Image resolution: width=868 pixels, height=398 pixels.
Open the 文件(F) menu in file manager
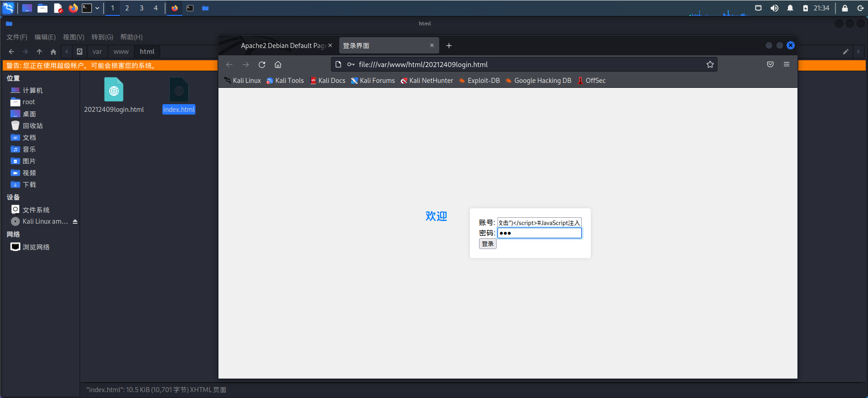pyautogui.click(x=17, y=37)
